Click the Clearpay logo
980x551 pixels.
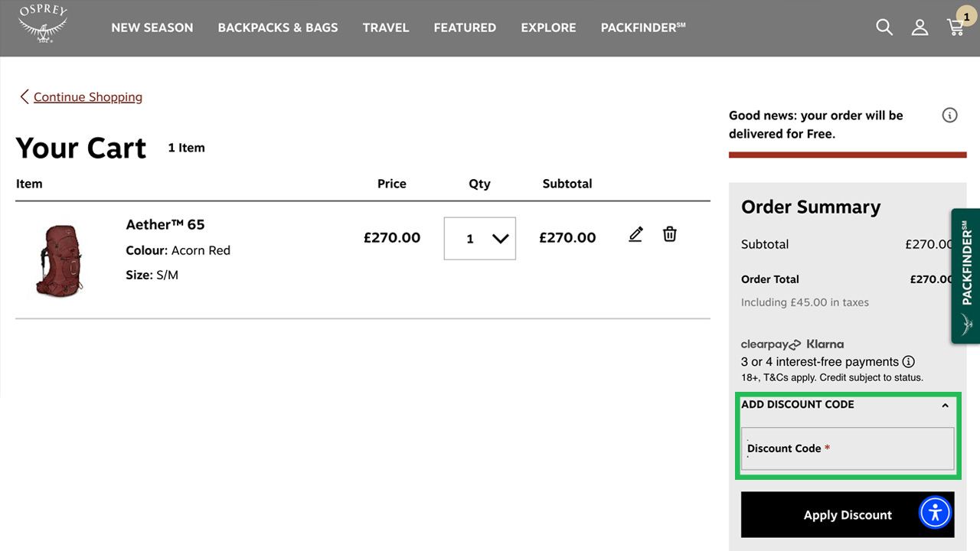(771, 344)
